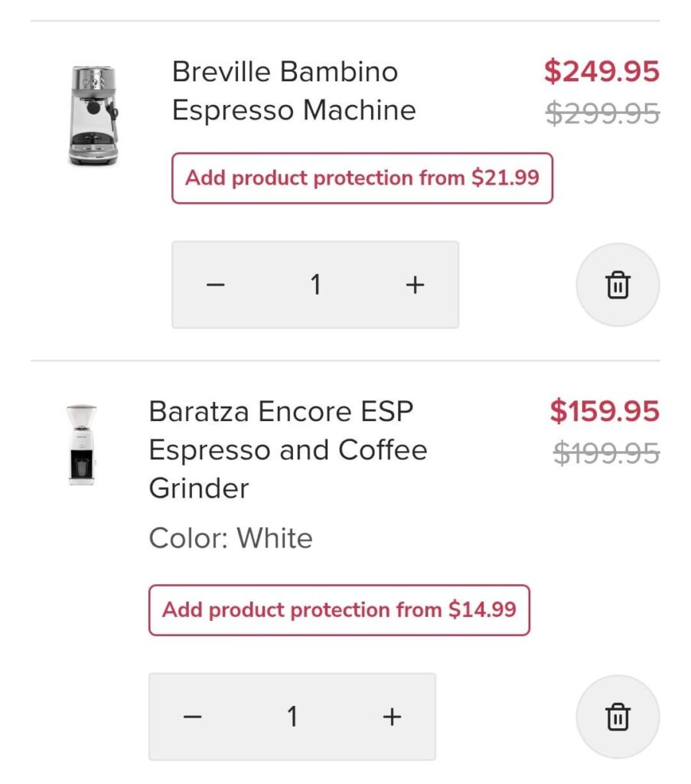Click the minus icon for the espresso machine
691x784 pixels.
tap(215, 284)
